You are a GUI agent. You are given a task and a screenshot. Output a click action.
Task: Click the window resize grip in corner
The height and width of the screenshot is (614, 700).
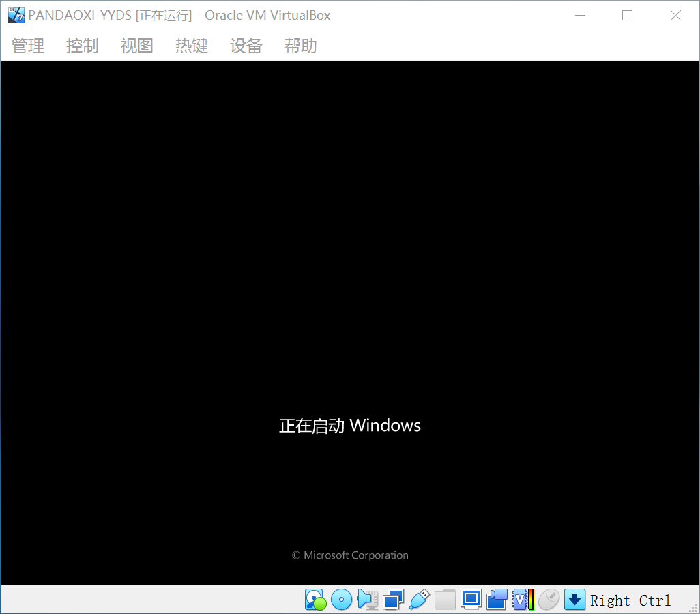(x=693, y=608)
